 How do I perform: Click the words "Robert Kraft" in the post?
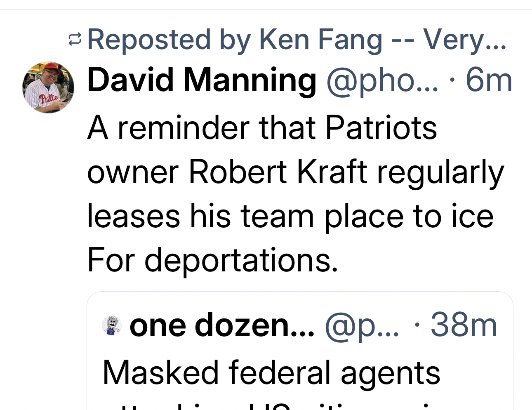[x=278, y=172]
